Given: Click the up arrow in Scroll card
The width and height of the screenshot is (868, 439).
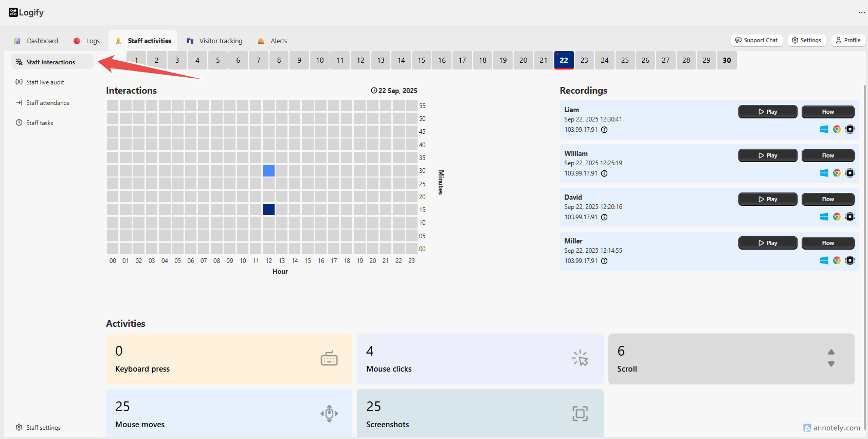Looking at the screenshot, I should [831, 352].
